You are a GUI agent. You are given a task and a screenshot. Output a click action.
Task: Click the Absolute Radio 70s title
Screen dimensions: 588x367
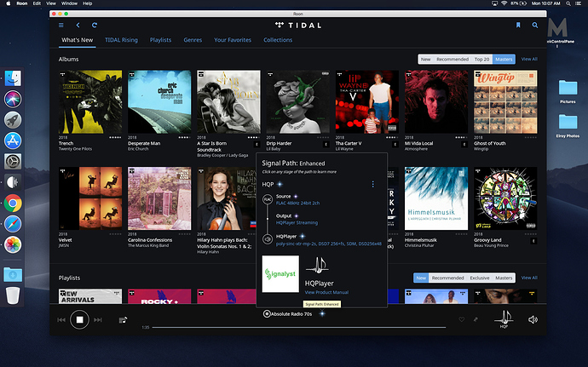point(291,313)
